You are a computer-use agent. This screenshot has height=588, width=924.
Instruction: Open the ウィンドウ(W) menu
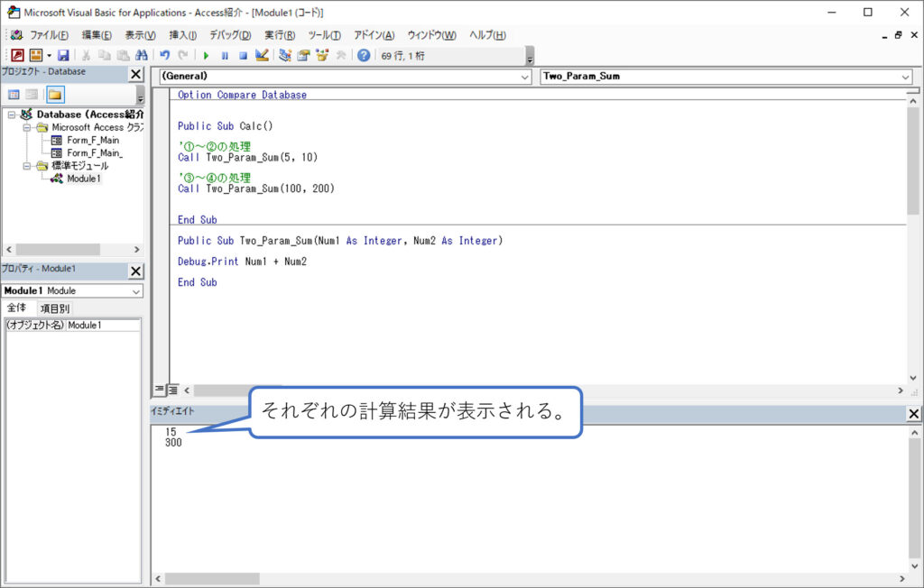coord(432,35)
